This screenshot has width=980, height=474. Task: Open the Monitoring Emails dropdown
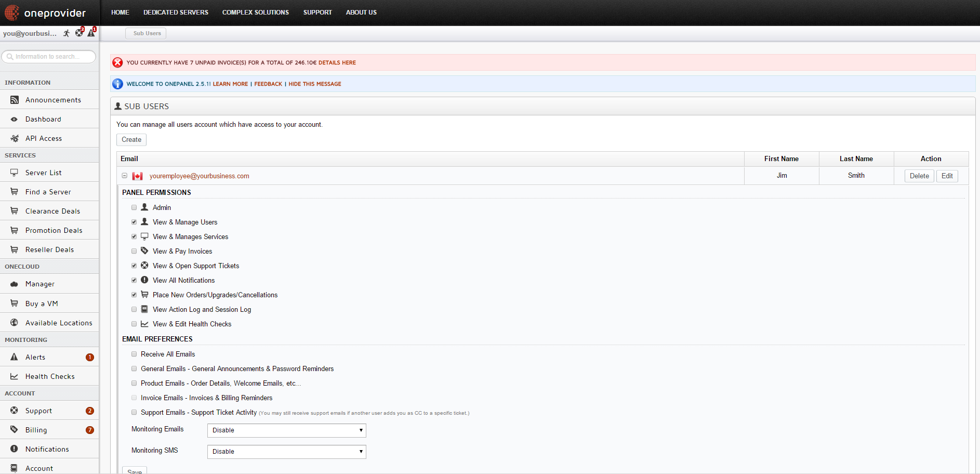[286, 430]
